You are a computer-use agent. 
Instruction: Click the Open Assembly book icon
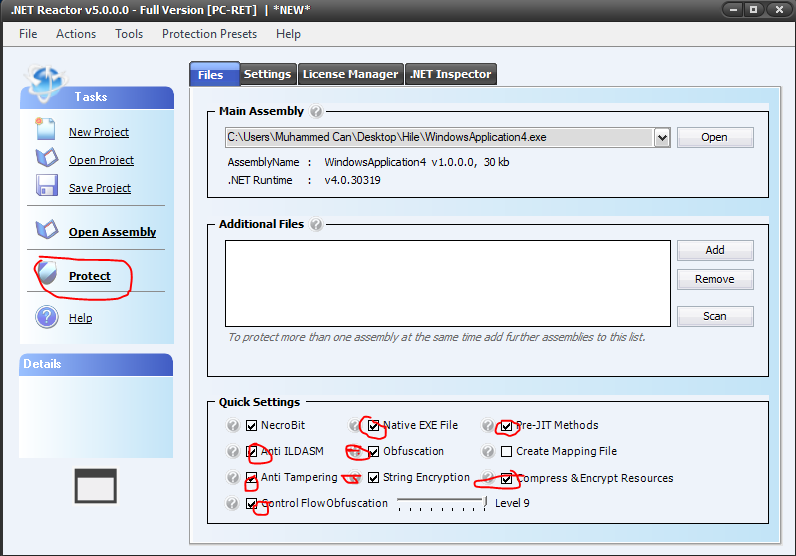click(47, 230)
